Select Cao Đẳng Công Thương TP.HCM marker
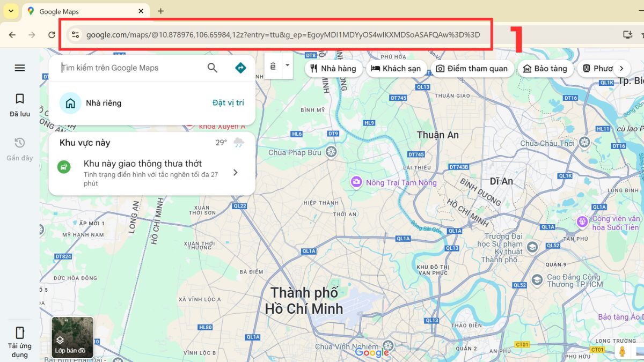Screen dimensions: 644x362 pos(537,280)
